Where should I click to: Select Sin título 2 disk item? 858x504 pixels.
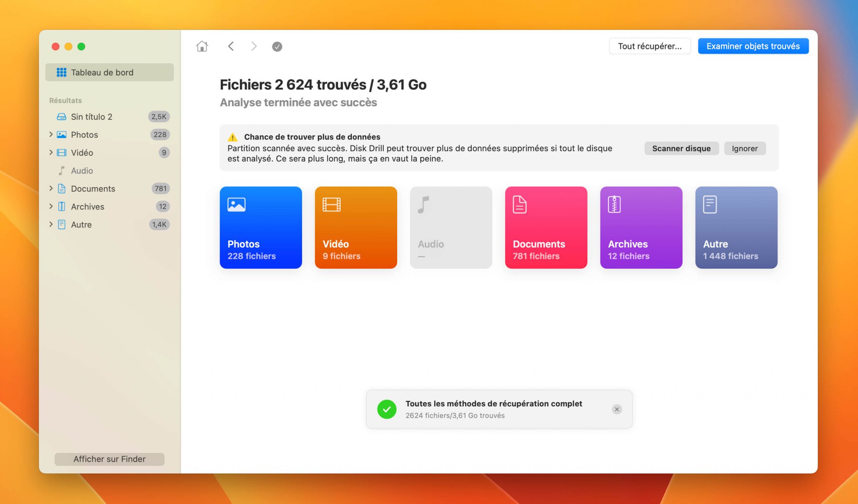91,117
